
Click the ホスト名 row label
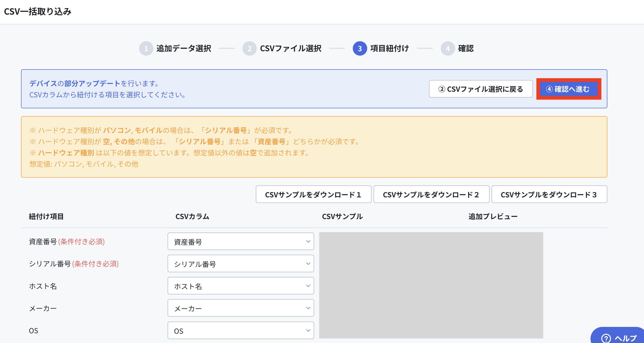point(43,286)
